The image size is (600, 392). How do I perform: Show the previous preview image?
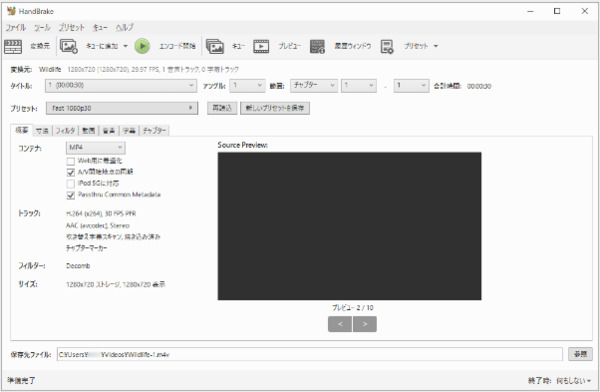click(340, 324)
